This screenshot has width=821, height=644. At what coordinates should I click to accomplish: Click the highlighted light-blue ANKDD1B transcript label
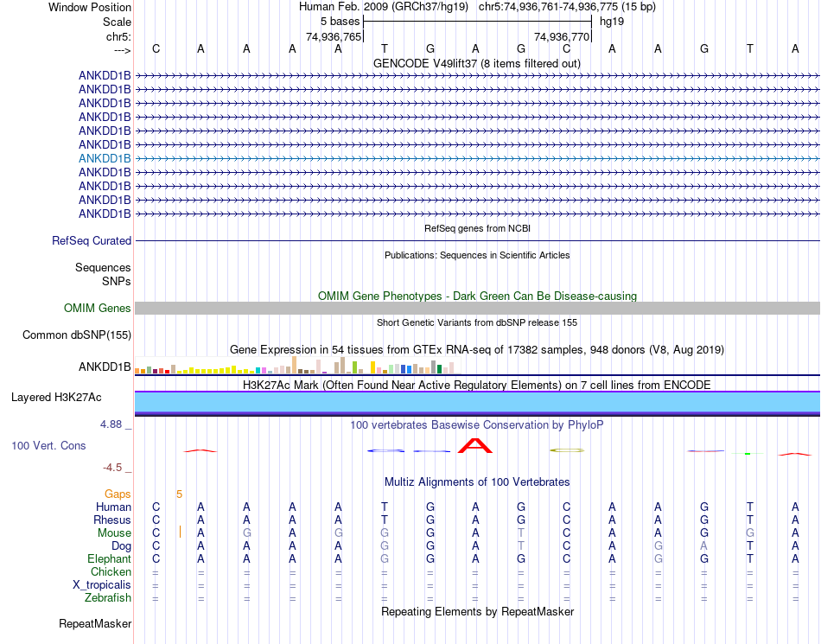pyautogui.click(x=105, y=158)
